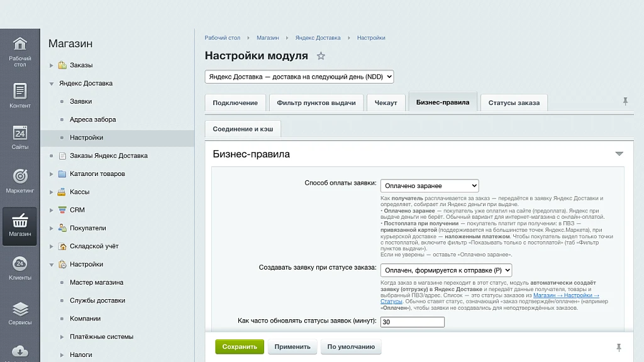Click the Применить button
The image size is (644, 362).
point(292,347)
